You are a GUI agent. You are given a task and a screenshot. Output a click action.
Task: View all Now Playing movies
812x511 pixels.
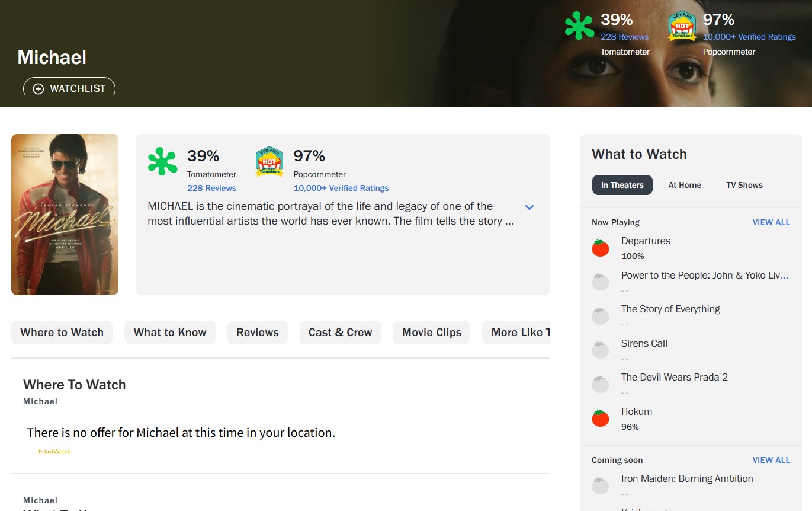(x=771, y=222)
